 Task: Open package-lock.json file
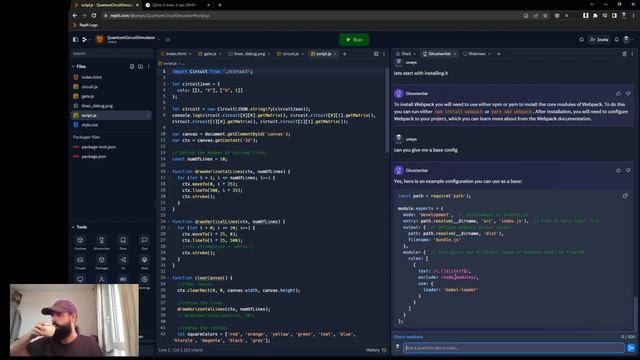point(98,147)
